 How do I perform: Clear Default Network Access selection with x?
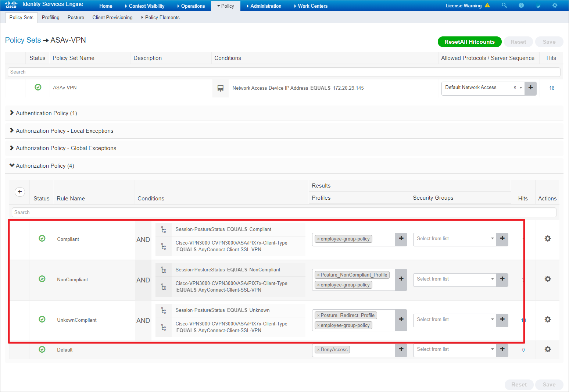(515, 88)
